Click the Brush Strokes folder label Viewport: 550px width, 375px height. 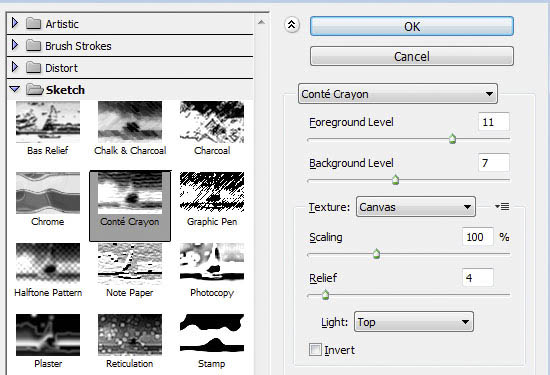pos(78,46)
